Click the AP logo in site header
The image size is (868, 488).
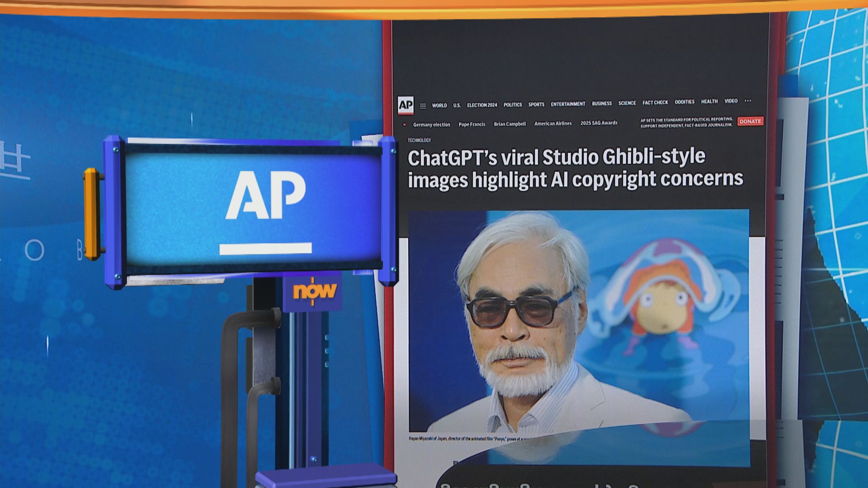point(406,105)
